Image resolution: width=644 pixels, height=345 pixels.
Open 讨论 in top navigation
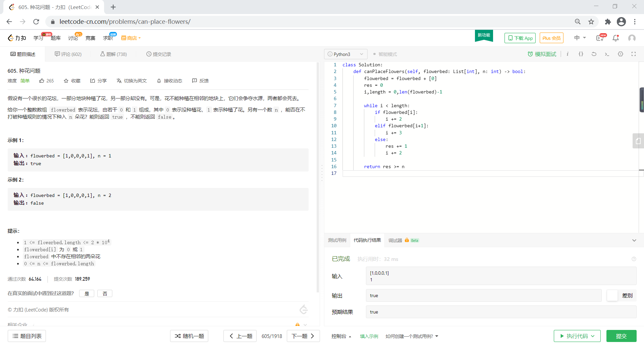[x=73, y=38]
